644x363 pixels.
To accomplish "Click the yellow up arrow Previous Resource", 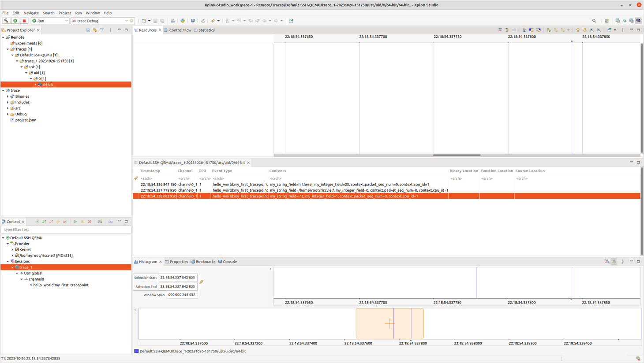I will 578,30.
